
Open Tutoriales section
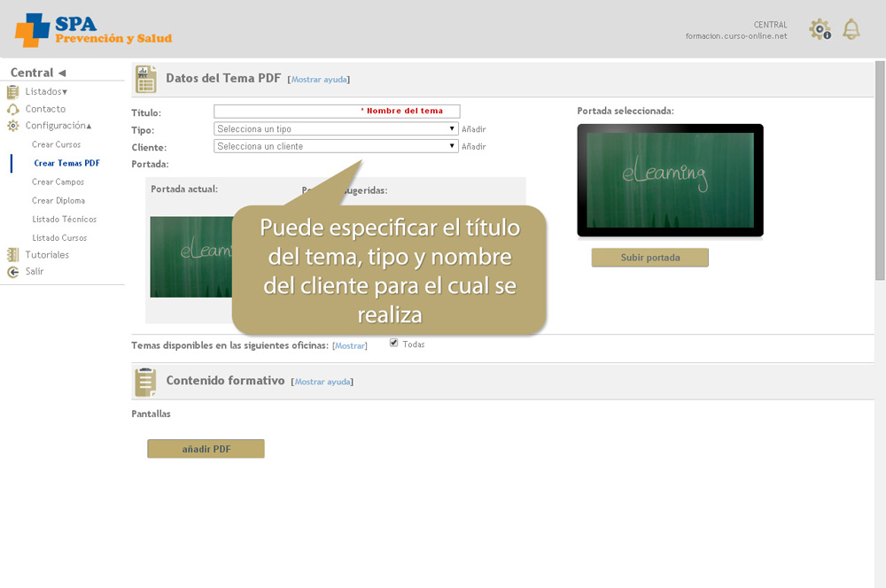[47, 255]
